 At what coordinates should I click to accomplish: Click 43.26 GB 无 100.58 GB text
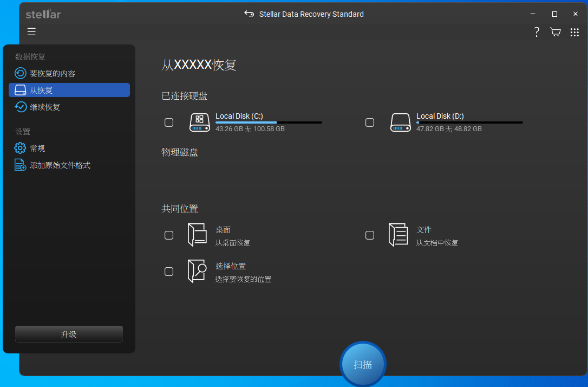(250, 129)
